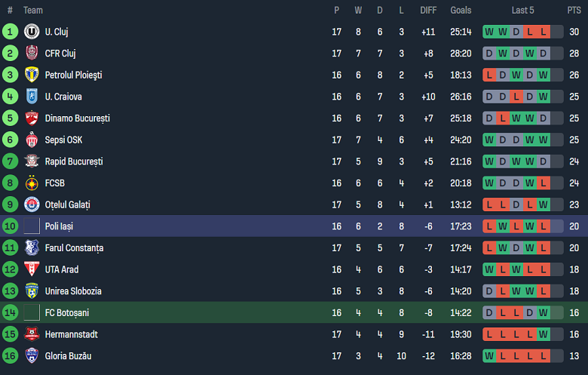Click the Gloria Buzău shield icon
Screen dimensions: 588x375
32,355
